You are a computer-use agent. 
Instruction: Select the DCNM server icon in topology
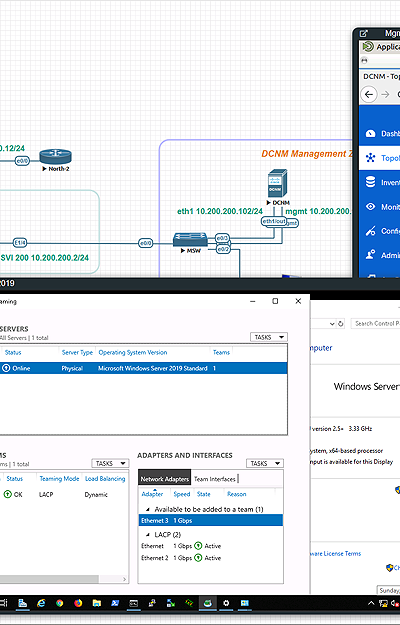[x=277, y=183]
